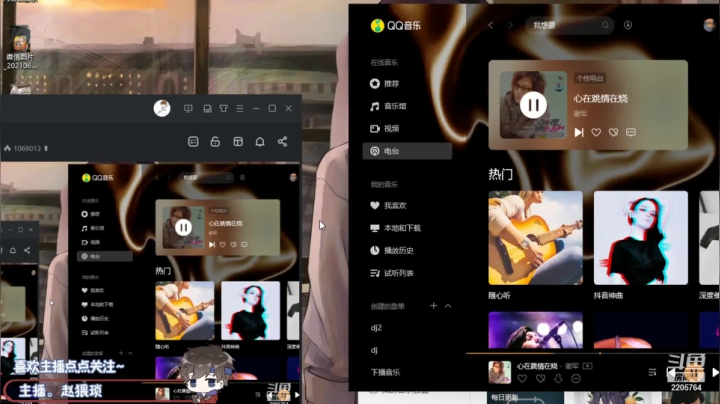The width and height of the screenshot is (720, 404).
Task: Click the 个性电台 tag on the main card
Action: [590, 79]
